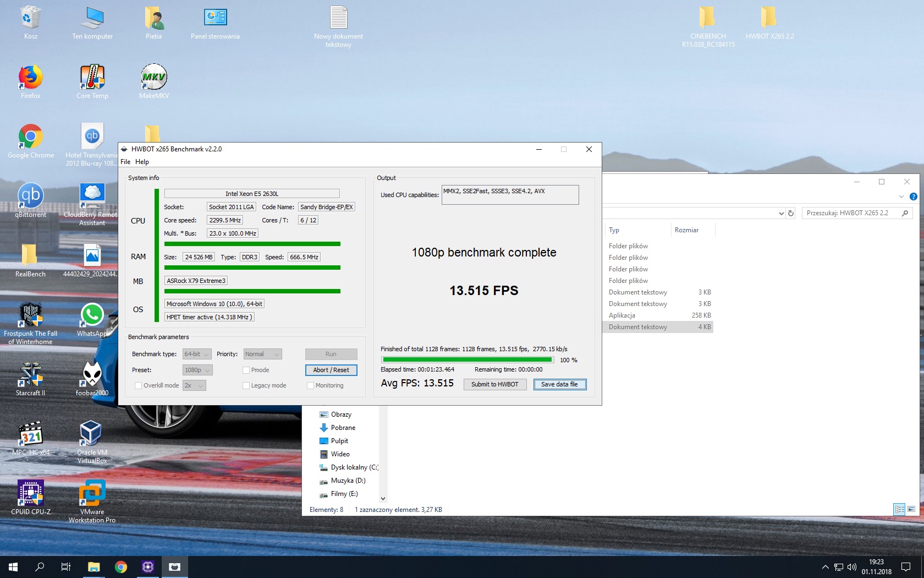Toggle the Legacy mode checkbox
The height and width of the screenshot is (578, 924).
coord(246,385)
